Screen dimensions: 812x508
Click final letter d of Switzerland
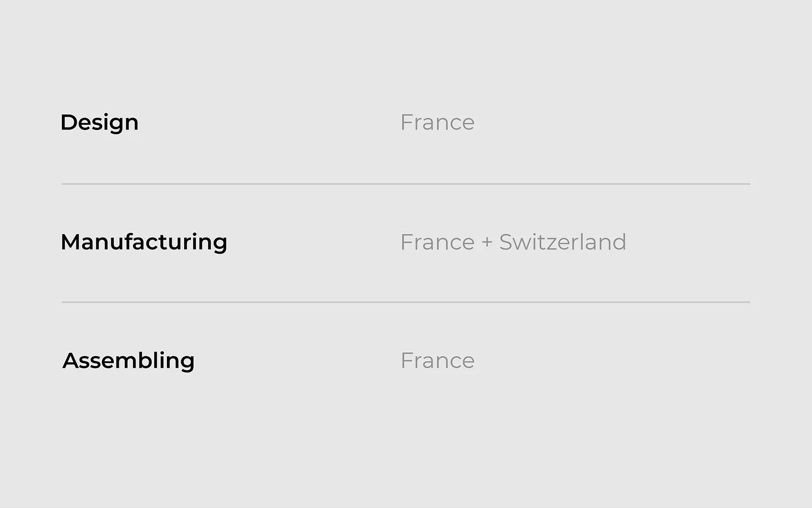(620, 242)
